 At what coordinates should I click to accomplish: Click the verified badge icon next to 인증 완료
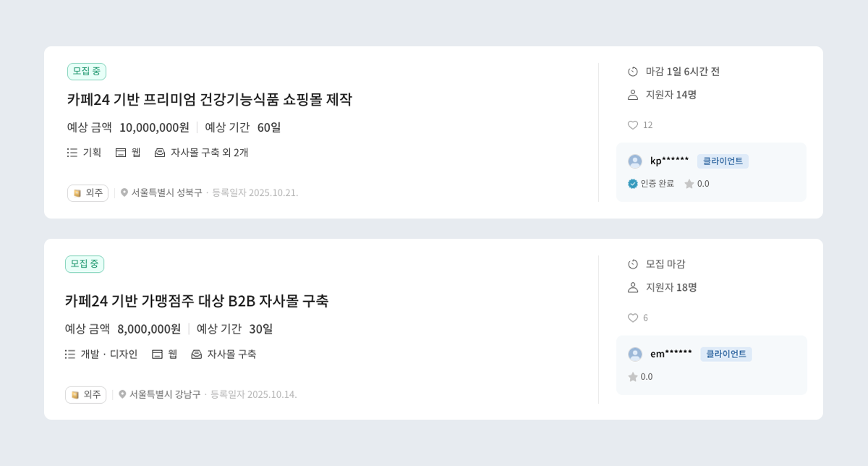pyautogui.click(x=631, y=183)
